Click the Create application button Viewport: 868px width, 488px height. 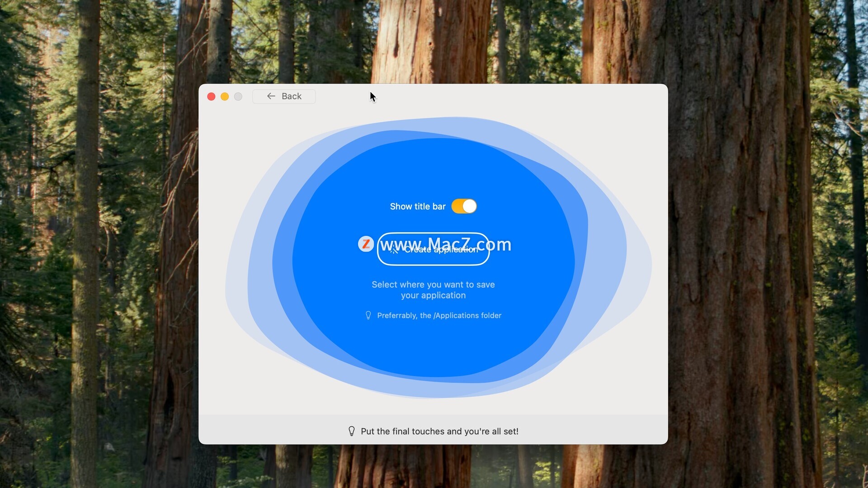[x=433, y=249]
